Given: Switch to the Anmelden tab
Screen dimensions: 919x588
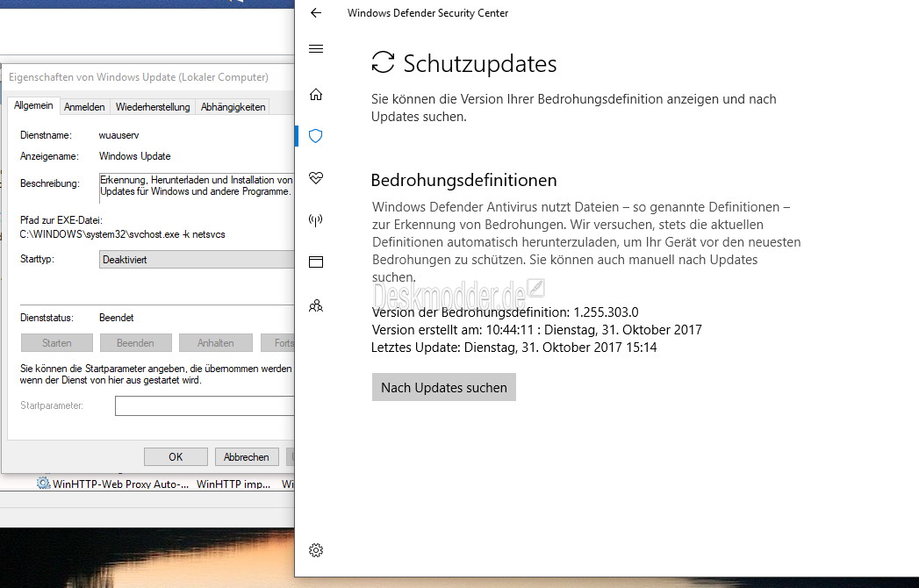Looking at the screenshot, I should point(84,107).
